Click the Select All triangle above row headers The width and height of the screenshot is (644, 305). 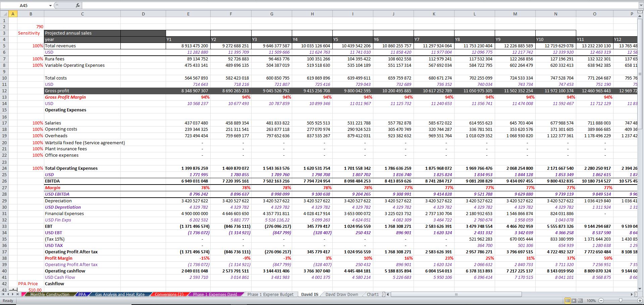pyautogui.click(x=4, y=14)
